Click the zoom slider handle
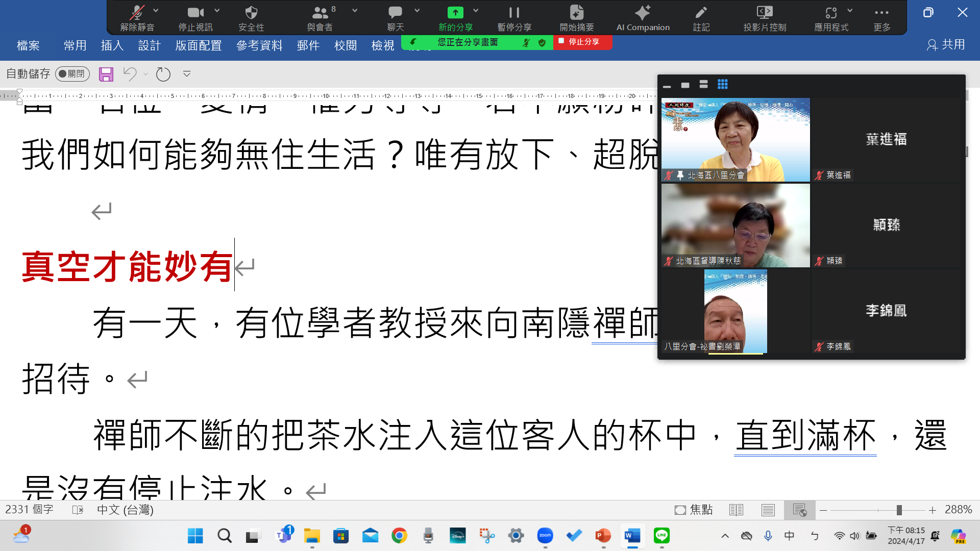Screen dimensions: 980x551 (x=899, y=510)
